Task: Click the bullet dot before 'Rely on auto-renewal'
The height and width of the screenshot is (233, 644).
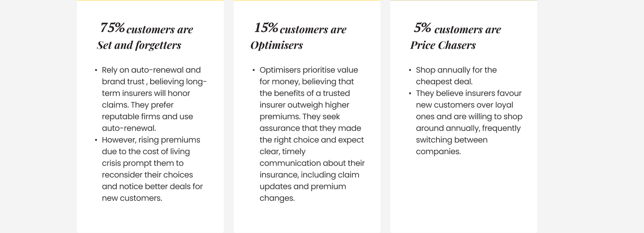Action: pos(96,70)
